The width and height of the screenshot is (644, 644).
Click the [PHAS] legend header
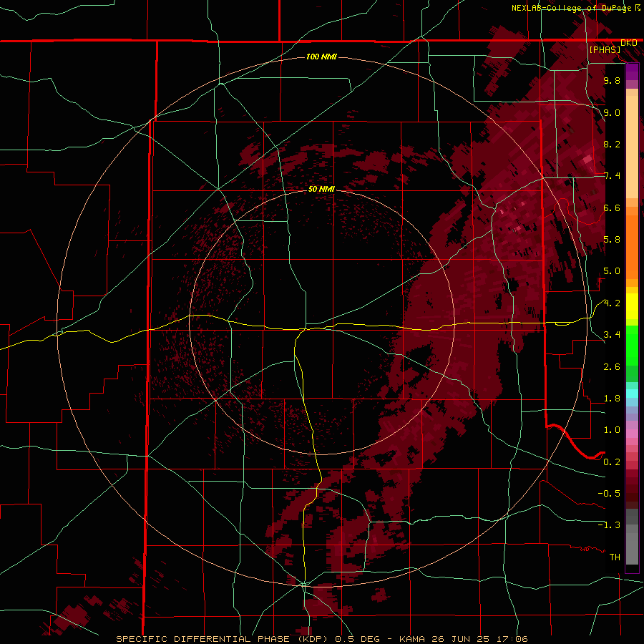(605, 49)
